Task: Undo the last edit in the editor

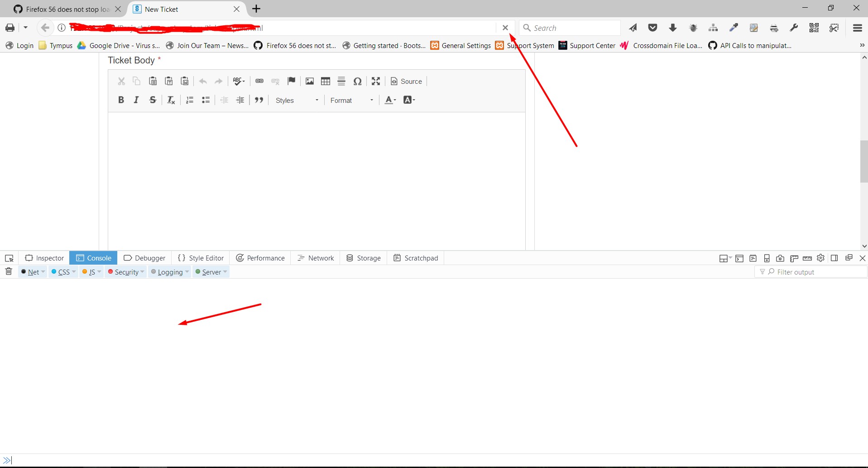Action: [x=202, y=81]
